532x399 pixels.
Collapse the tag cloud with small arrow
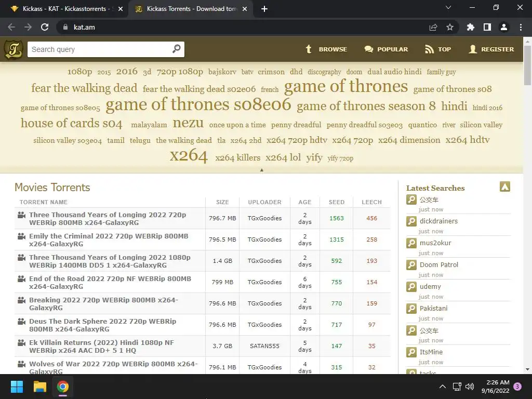262,170
